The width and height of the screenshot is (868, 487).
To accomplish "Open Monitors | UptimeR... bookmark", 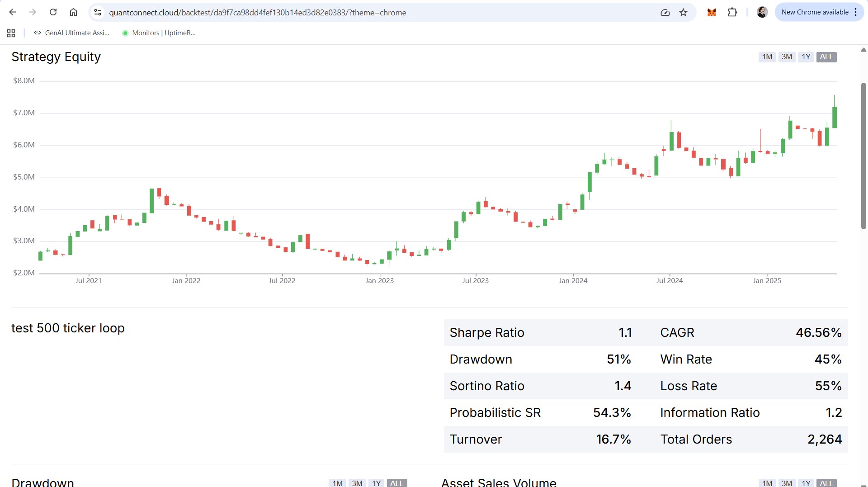I will click(x=159, y=33).
